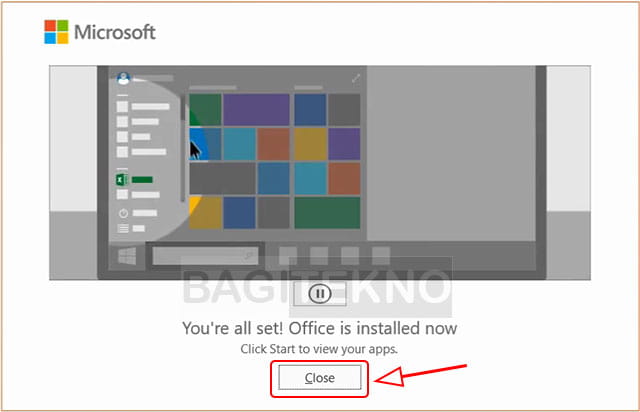Click the Microsoft wordmark text
The width and height of the screenshot is (640, 412).
(115, 32)
